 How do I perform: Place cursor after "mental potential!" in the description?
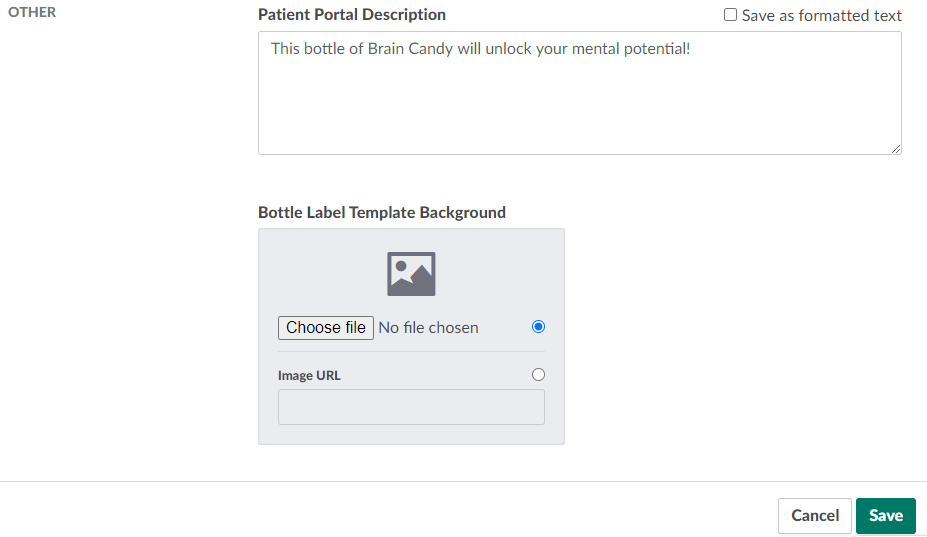click(x=691, y=48)
